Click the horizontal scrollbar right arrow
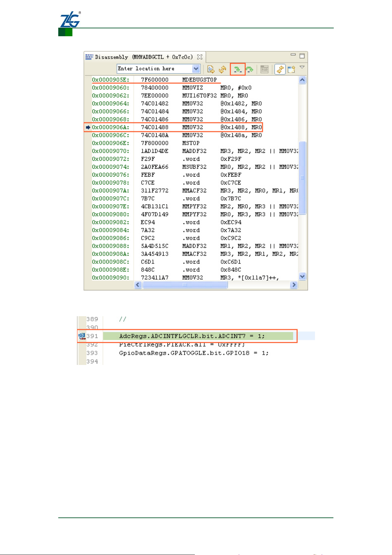Image resolution: width=392 pixels, height=555 pixels. coord(294,285)
